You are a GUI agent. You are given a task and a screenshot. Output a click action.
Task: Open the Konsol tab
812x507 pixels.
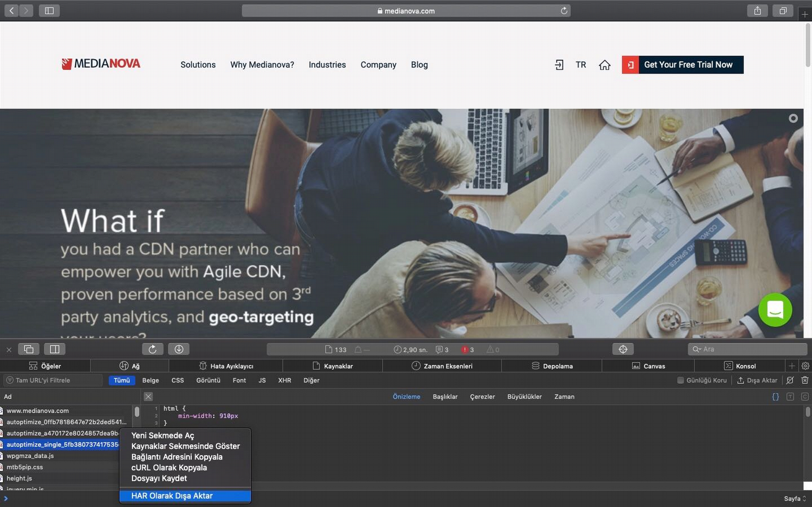(740, 366)
